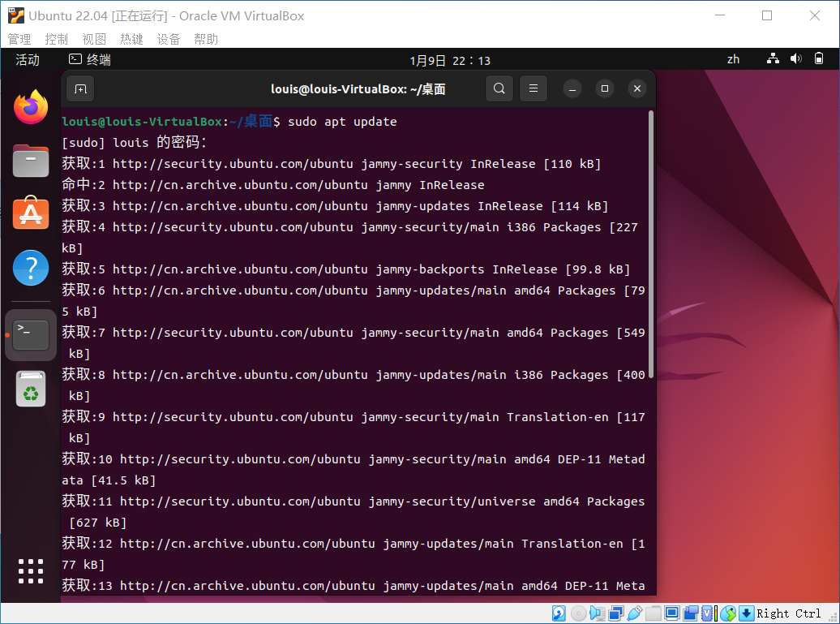
Task: Launch Ubuntu Software from the dock
Action: [x=31, y=213]
